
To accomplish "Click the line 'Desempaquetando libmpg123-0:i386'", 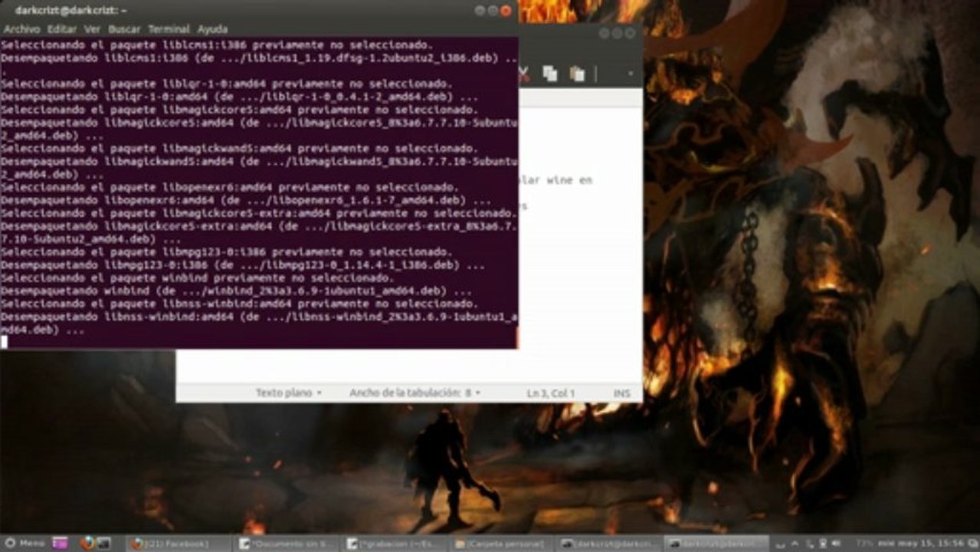I will (242, 265).
